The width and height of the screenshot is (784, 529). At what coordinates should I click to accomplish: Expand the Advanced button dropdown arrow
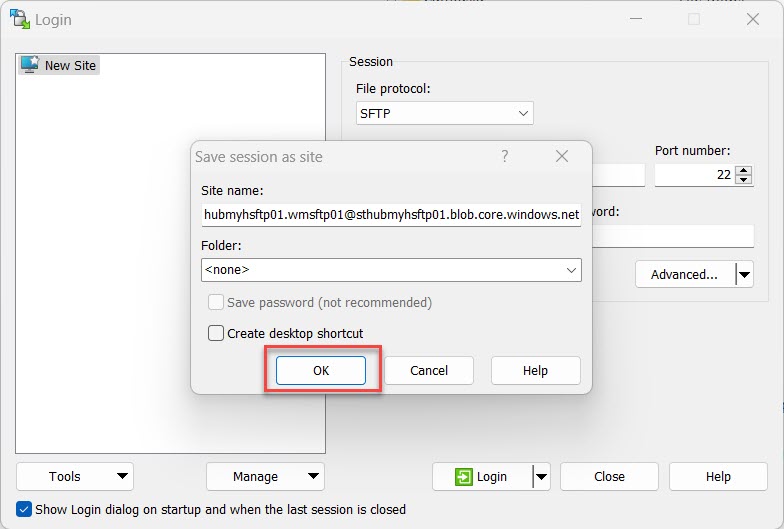(743, 274)
